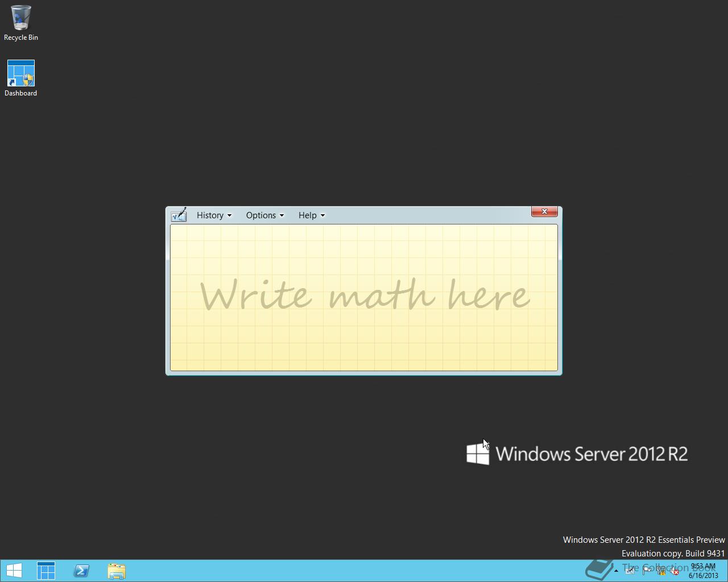Image resolution: width=728 pixels, height=582 pixels.
Task: Open Action Center flag icon
Action: click(647, 571)
